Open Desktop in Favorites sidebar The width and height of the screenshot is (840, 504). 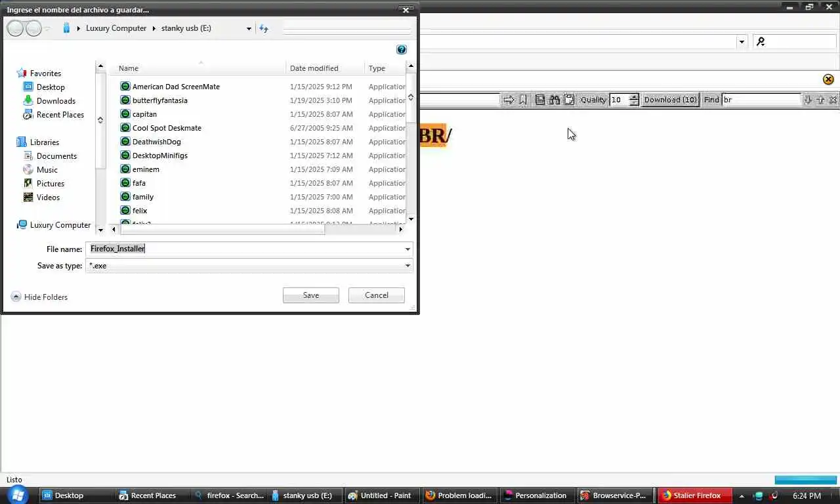[51, 87]
